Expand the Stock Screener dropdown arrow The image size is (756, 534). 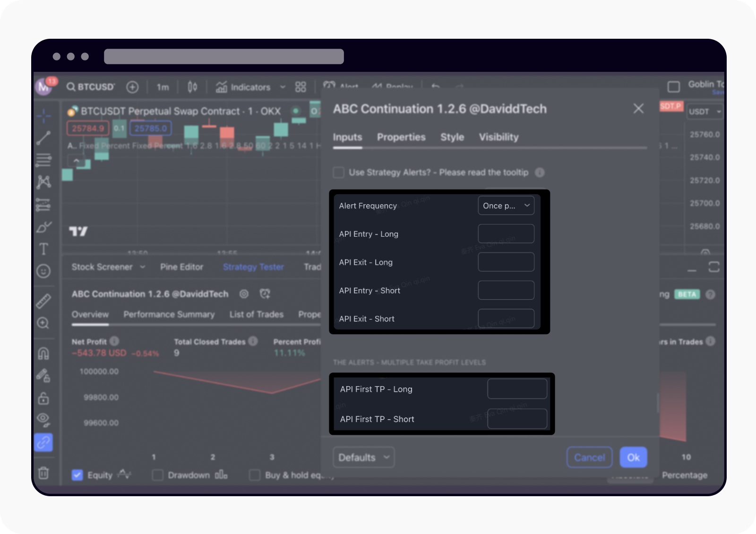point(143,267)
